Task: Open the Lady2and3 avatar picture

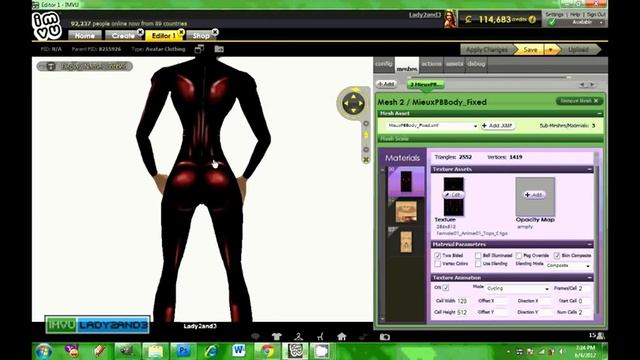Action: (x=450, y=19)
